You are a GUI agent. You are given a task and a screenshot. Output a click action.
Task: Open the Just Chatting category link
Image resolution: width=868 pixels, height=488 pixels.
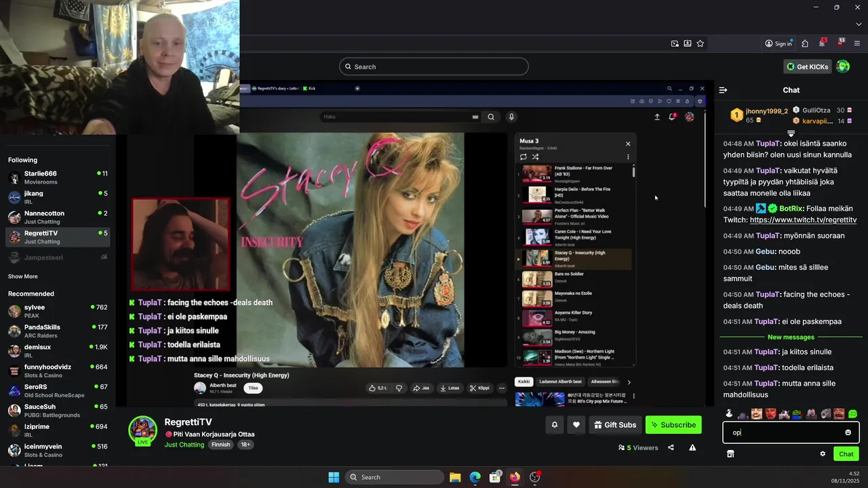click(184, 445)
